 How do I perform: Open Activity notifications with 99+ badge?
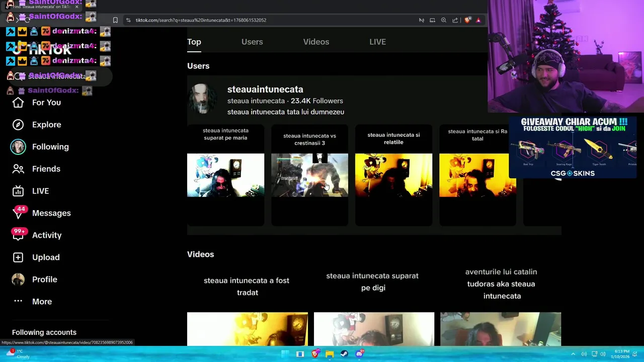point(37,235)
